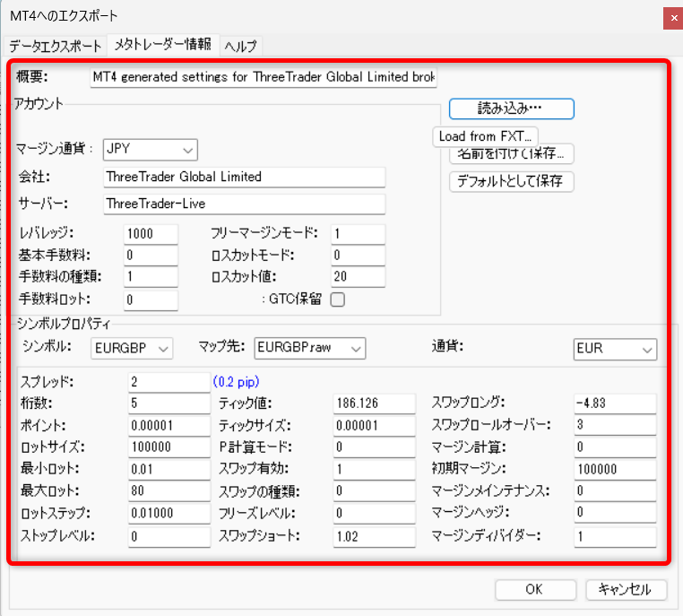Switch to the データエクスポート tab
This screenshot has height=616, width=683.
(x=55, y=46)
